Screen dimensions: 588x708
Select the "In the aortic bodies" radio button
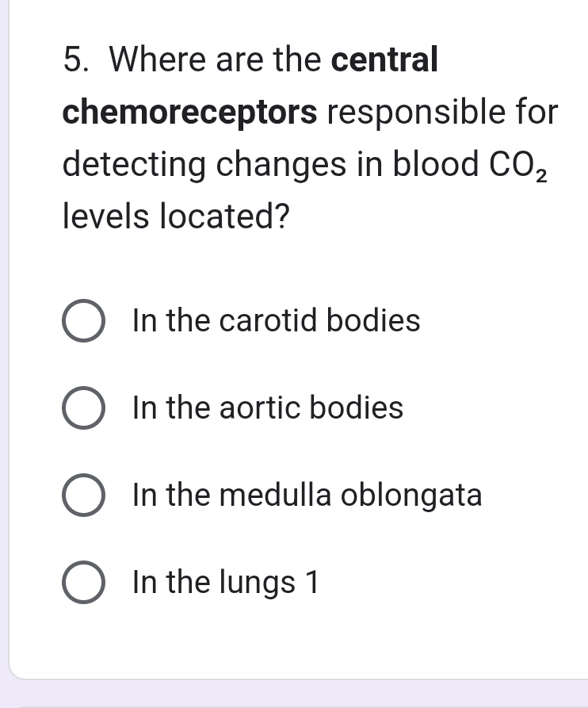[83, 408]
